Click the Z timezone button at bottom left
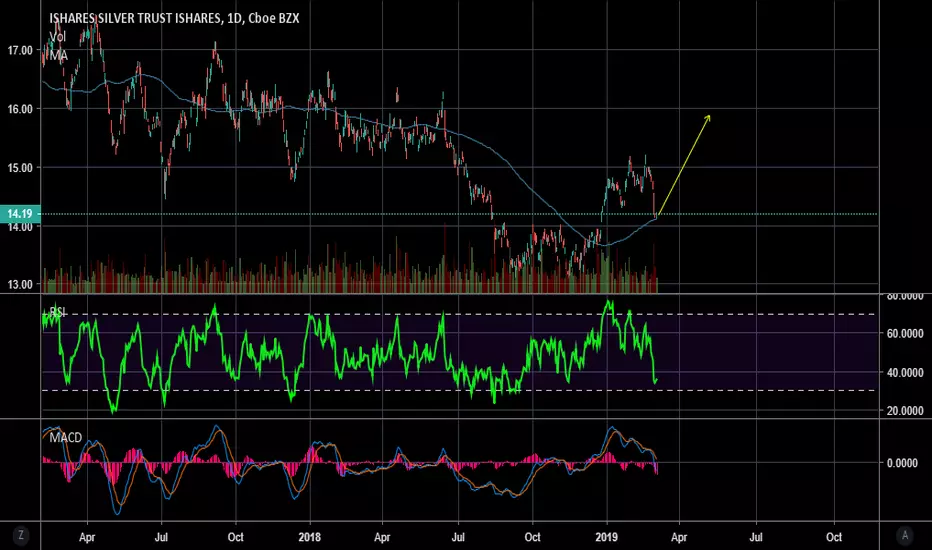Image resolution: width=932 pixels, height=550 pixels. pos(21,535)
